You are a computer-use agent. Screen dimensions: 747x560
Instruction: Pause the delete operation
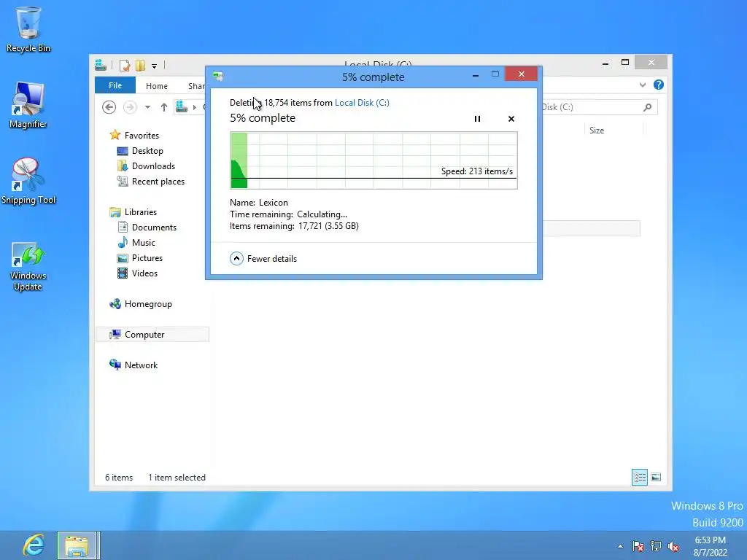[x=477, y=119]
